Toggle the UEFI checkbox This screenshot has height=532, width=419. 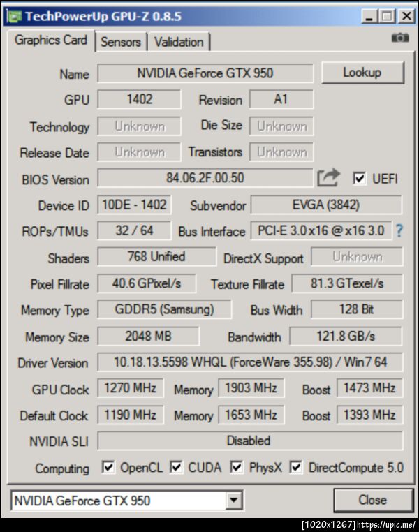click(359, 179)
